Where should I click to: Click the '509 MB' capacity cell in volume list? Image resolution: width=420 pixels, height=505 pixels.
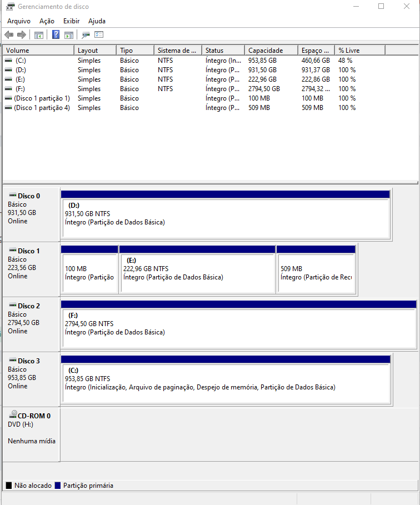[x=259, y=108]
